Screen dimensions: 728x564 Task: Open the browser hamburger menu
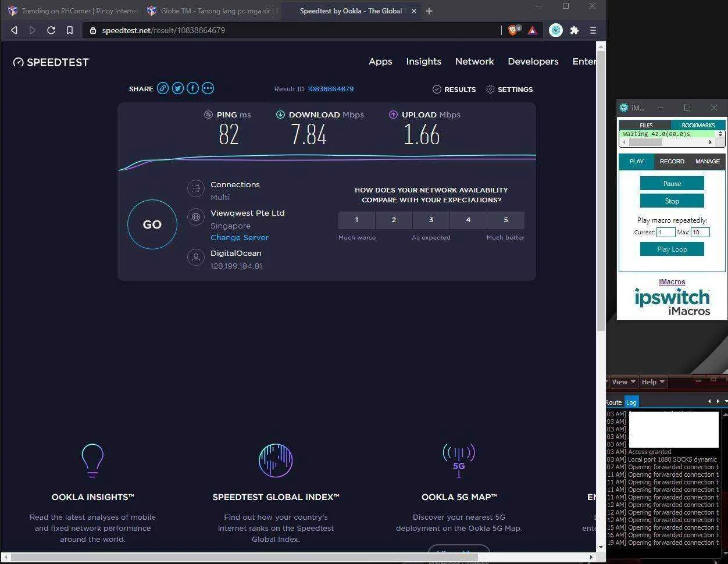[x=593, y=30]
